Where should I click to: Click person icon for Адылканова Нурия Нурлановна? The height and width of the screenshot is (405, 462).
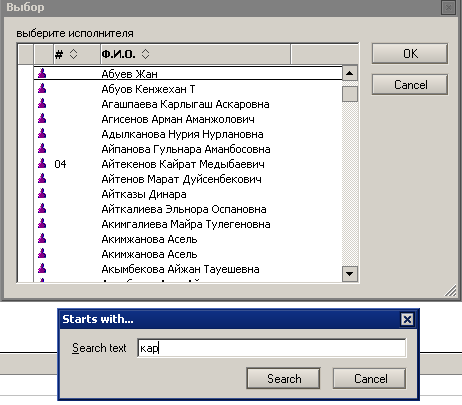click(x=42, y=133)
